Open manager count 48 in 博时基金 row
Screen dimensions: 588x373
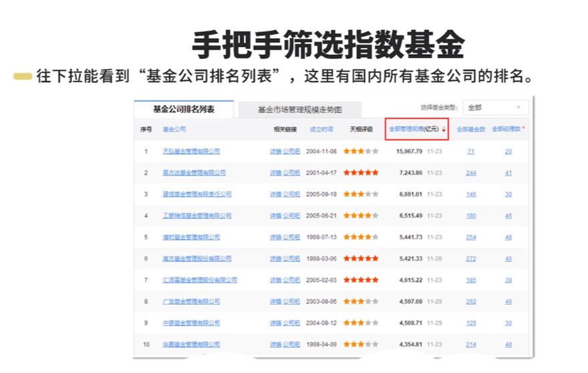[508, 237]
